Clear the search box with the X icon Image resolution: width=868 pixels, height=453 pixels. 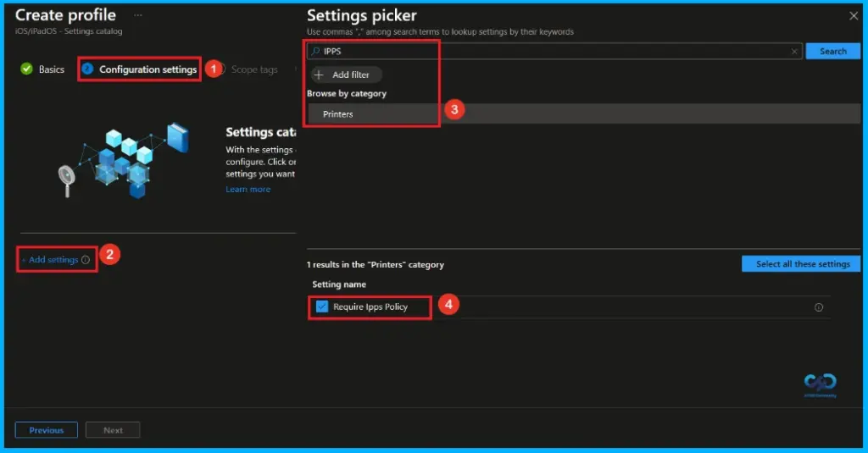(794, 52)
